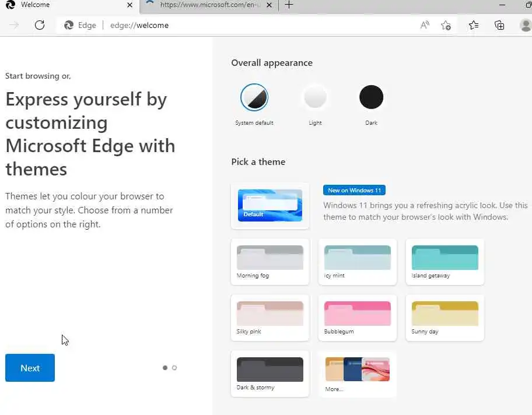
Task: Close the microsoft.com tab
Action: click(x=269, y=5)
